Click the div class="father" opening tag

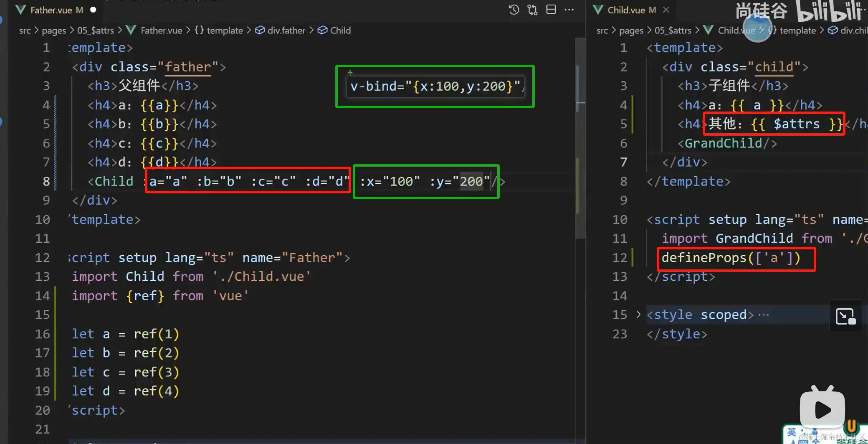(149, 67)
